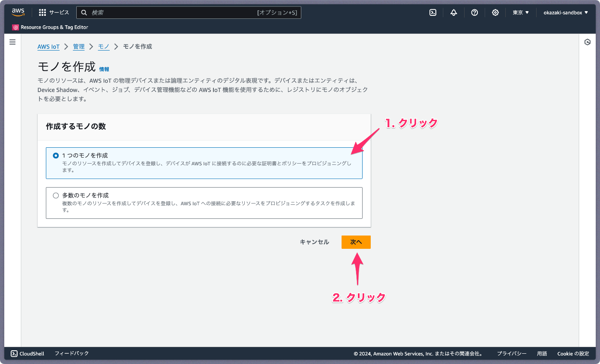
Task: Open the CloudShell terminal icon in top bar
Action: (433, 12)
